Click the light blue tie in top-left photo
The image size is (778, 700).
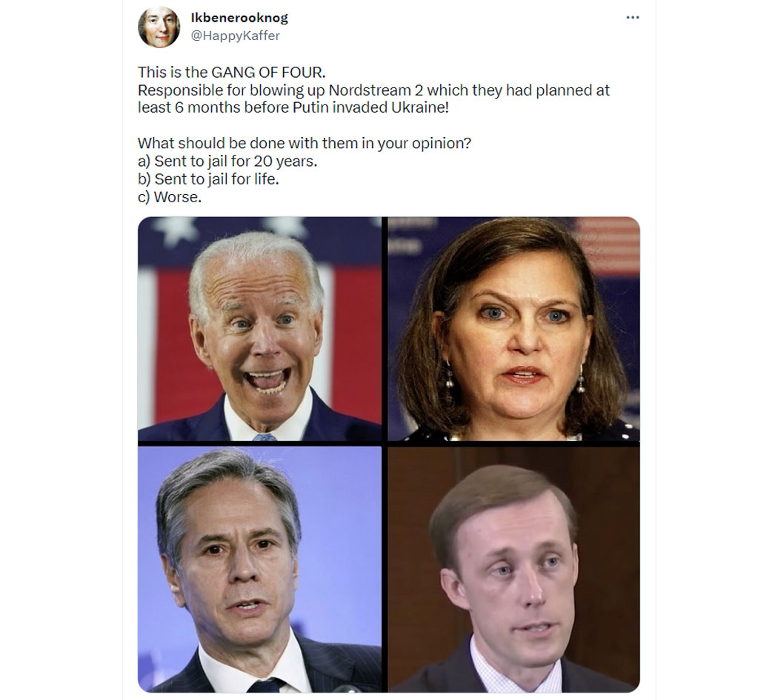pos(265,437)
